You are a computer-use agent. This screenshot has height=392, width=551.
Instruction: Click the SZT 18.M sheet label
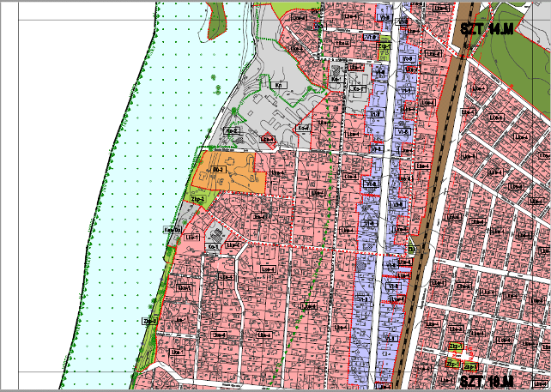coord(487,382)
